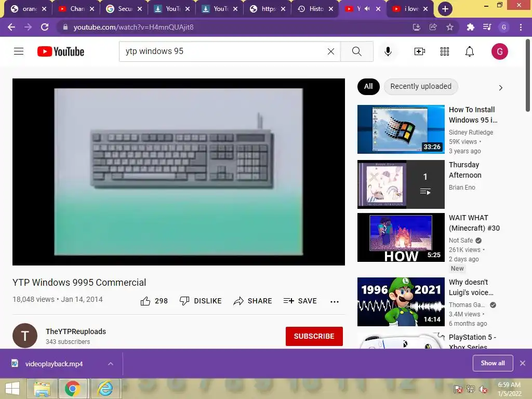Click the page vertical scrollbar
Screen dimensions: 532x399
[x=528, y=75]
